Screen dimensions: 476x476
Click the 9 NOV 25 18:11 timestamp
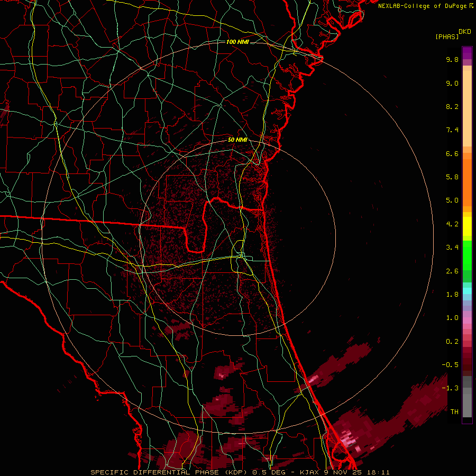[356, 472]
